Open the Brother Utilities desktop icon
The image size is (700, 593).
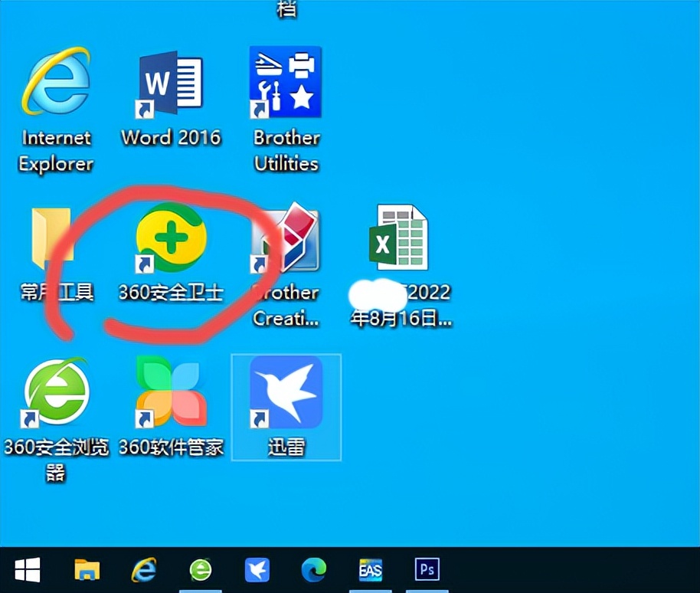pos(286,82)
